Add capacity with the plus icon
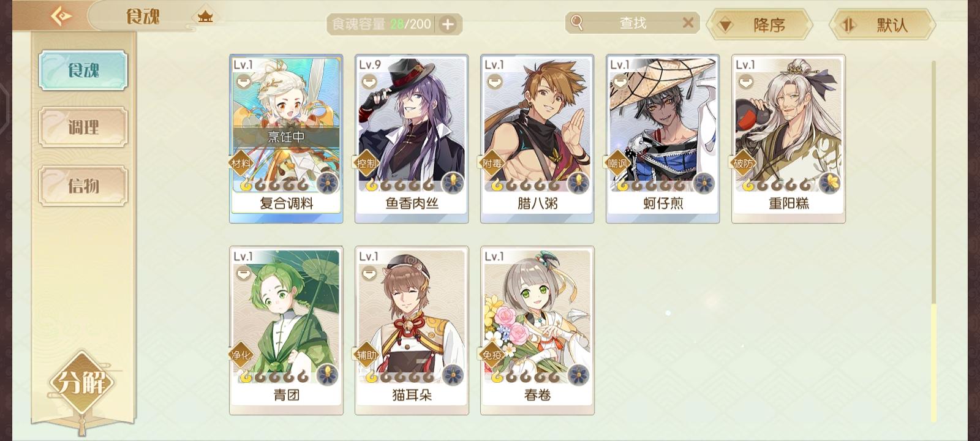Image resolution: width=980 pixels, height=441 pixels. [448, 24]
